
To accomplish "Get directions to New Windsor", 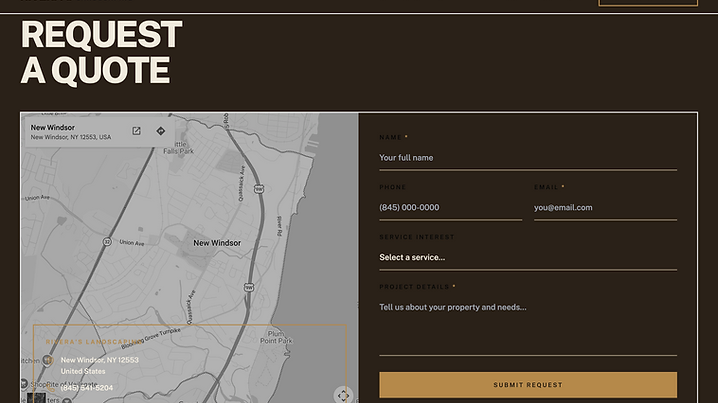I will (x=161, y=131).
